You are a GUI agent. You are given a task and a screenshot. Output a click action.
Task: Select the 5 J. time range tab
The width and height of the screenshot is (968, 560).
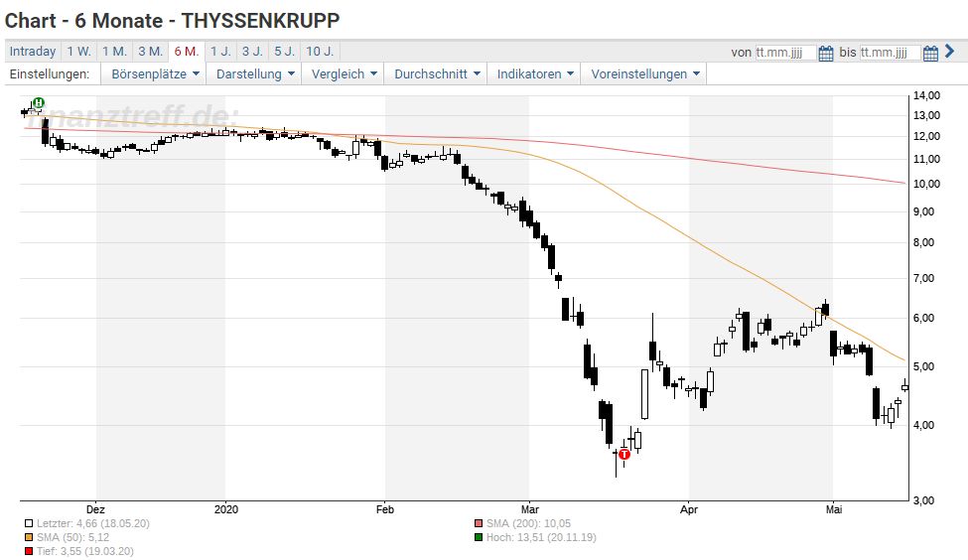(285, 52)
